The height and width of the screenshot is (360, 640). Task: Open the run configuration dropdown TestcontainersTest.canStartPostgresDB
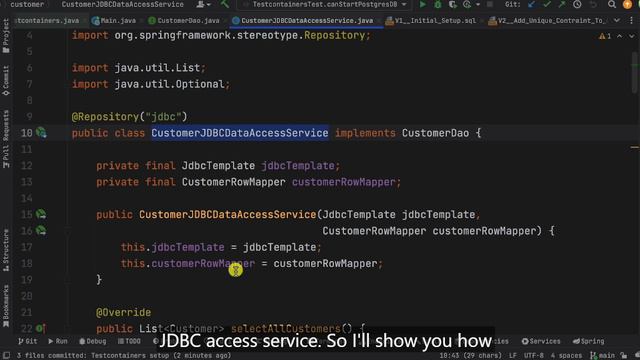(x=324, y=4)
